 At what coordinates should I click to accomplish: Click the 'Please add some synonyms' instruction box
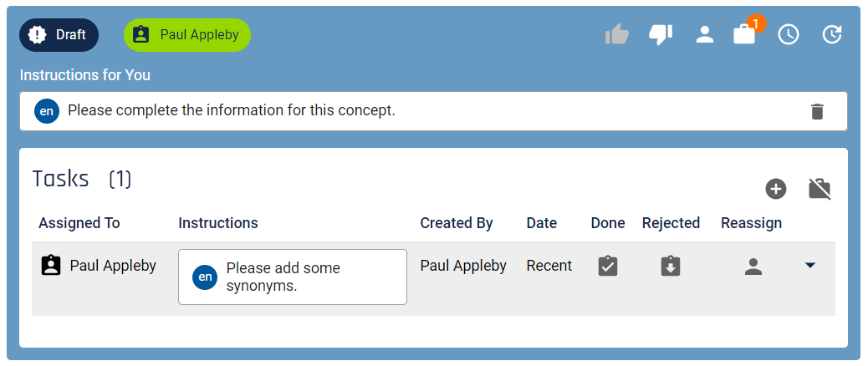point(293,277)
